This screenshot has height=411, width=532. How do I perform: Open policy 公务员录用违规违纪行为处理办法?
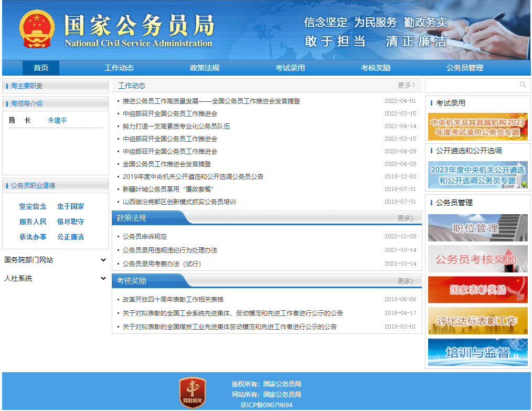169,250
